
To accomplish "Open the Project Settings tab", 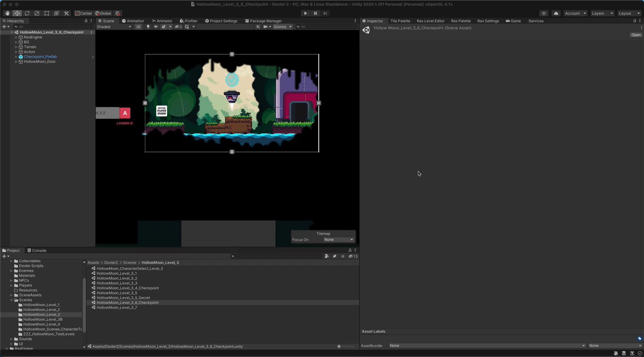I will point(221,21).
